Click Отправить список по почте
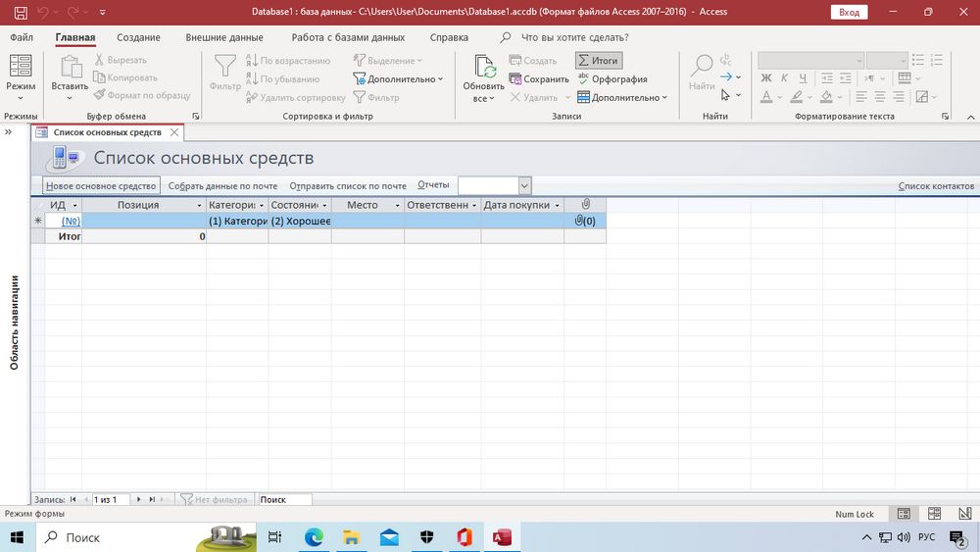This screenshot has height=552, width=980. [348, 185]
